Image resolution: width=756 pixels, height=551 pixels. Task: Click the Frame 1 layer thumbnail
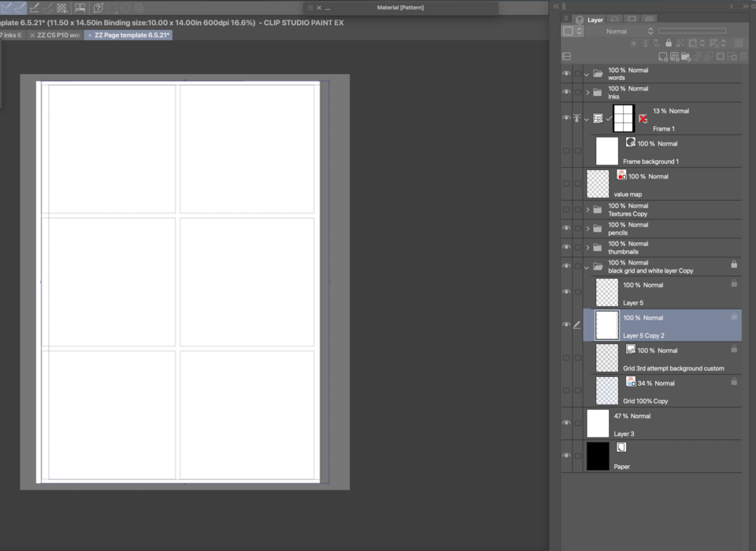(623, 118)
